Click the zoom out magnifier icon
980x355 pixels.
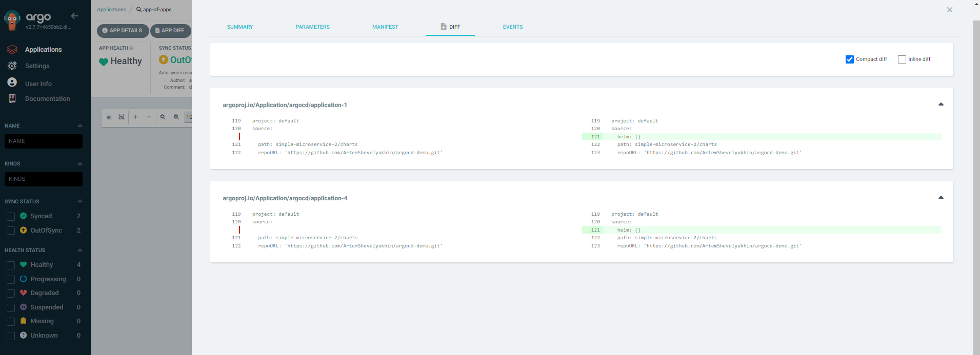[x=176, y=117]
